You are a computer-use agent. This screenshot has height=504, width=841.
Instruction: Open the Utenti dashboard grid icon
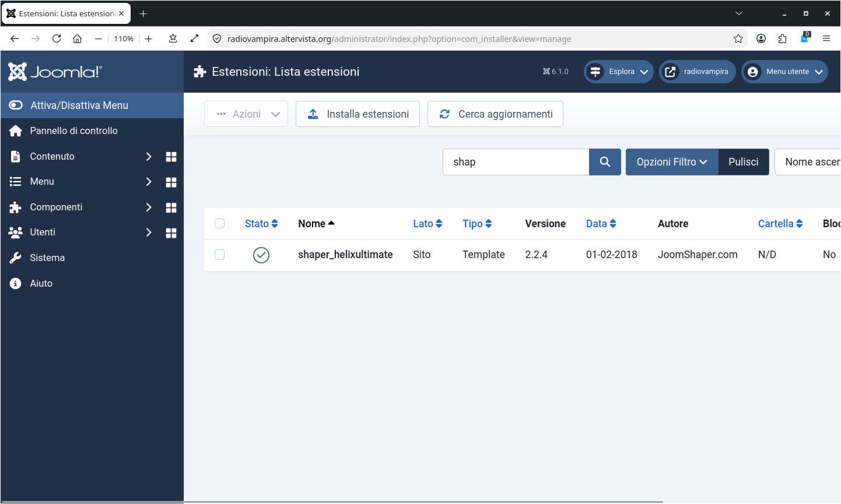[171, 233]
